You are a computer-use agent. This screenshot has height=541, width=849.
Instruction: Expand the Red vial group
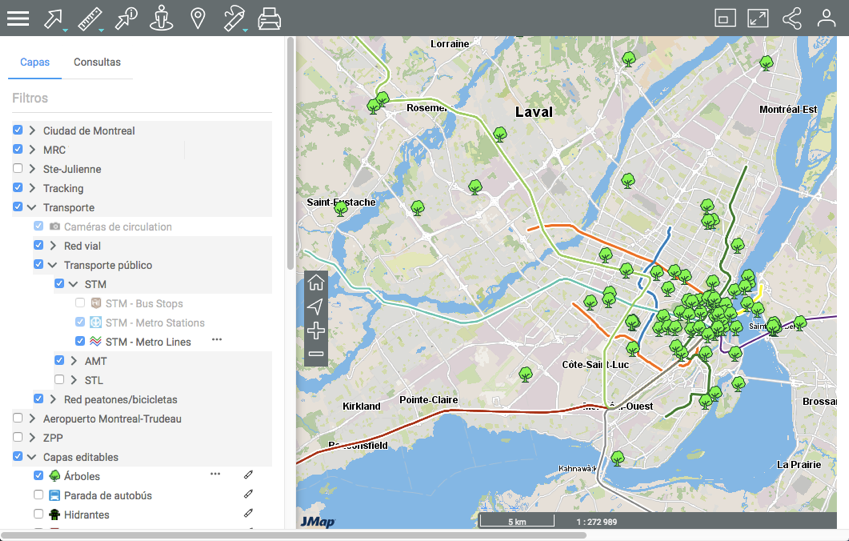(x=53, y=246)
